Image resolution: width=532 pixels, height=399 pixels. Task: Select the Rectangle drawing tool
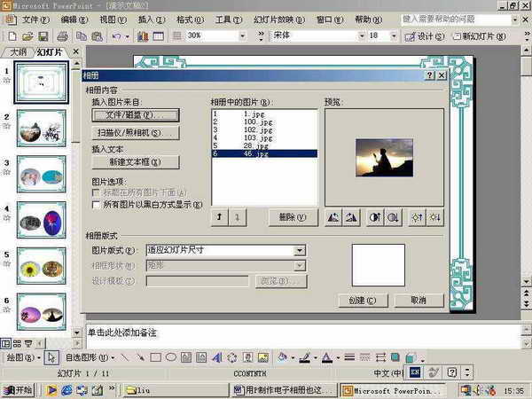tap(155, 358)
